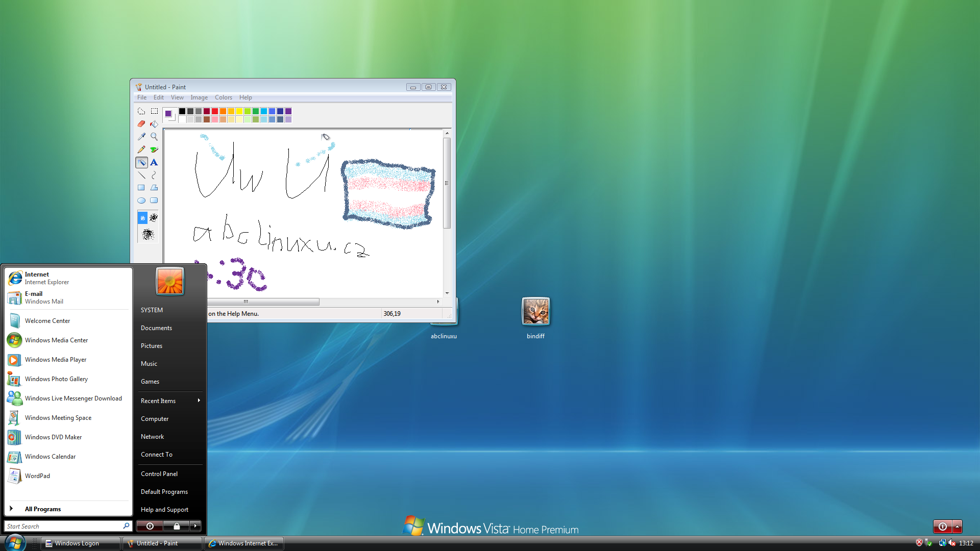Open Control Panel from Start menu

[x=159, y=473]
